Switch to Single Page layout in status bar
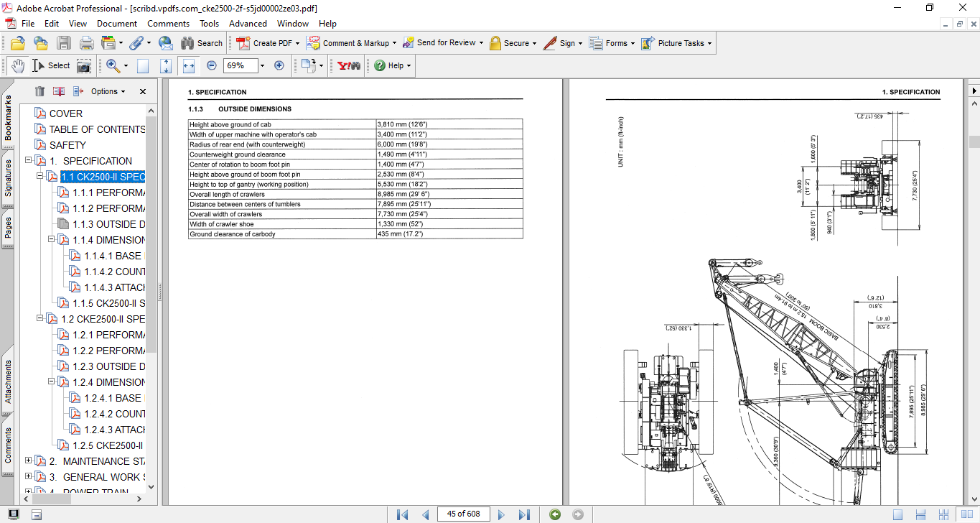This screenshot has width=980, height=523. (x=897, y=514)
